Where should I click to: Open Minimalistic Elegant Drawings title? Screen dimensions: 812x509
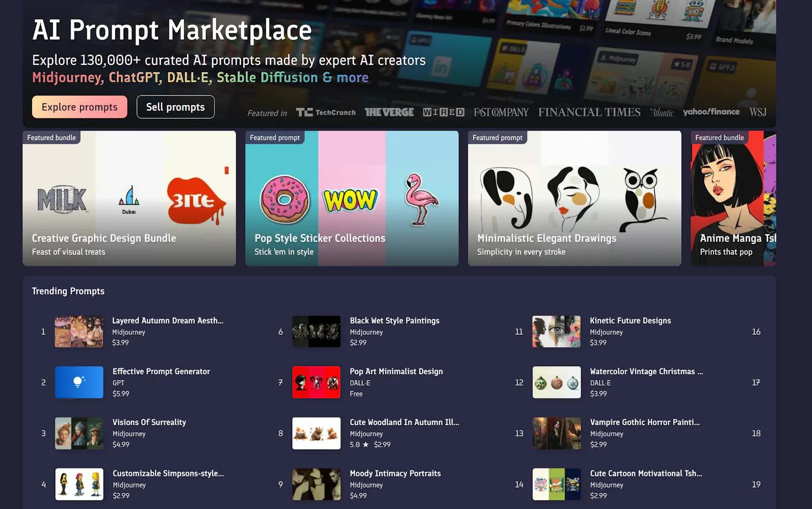547,238
